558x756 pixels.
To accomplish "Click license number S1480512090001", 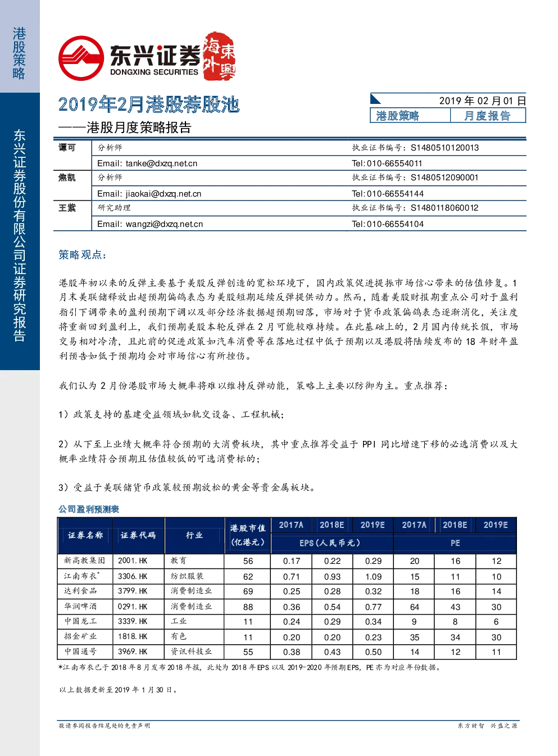I will coord(444,177).
